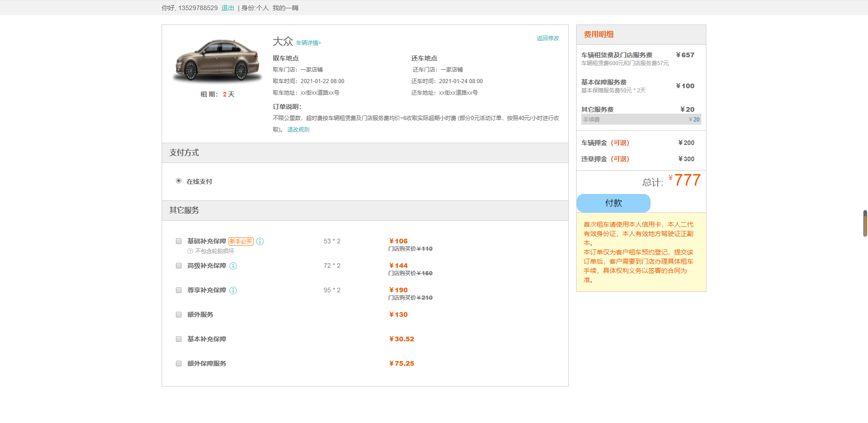Click question mark icon beside 不包含轮胎损坏
Viewport: 868px width, 423px height.
(190, 251)
